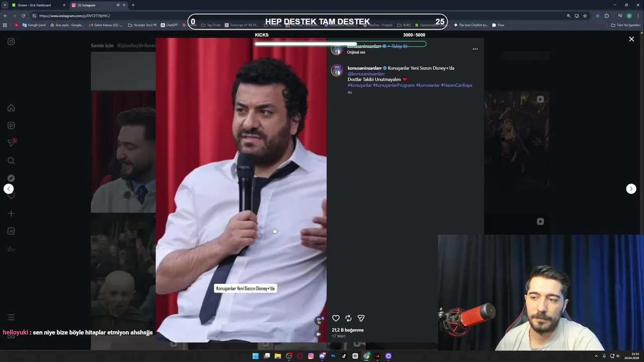This screenshot has height=362, width=644.
Task: Reload the page with refresh button
Action: [x=23, y=16]
